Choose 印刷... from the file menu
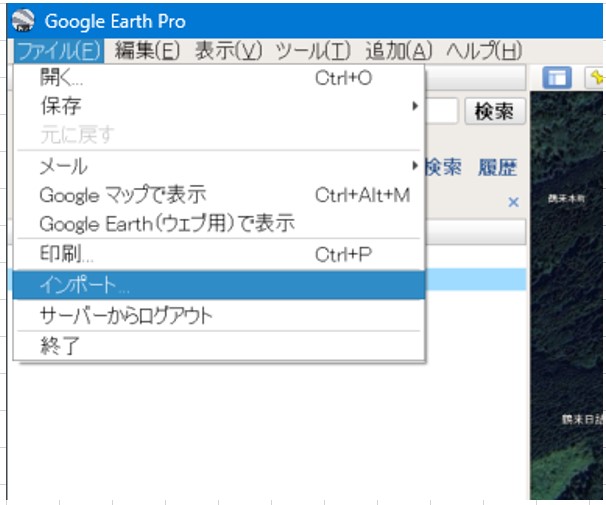Screen dimensions: 606x505 tap(67, 255)
